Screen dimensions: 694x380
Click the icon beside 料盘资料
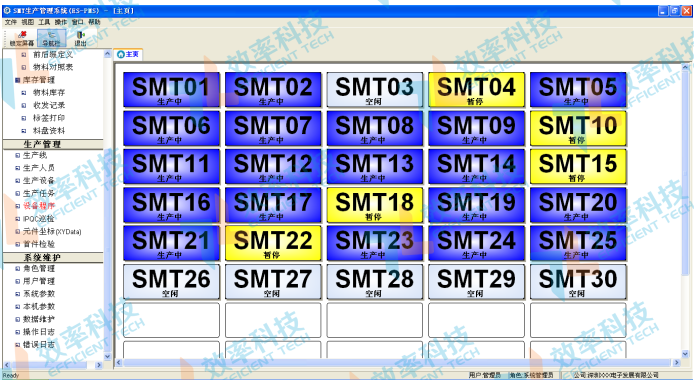click(24, 131)
